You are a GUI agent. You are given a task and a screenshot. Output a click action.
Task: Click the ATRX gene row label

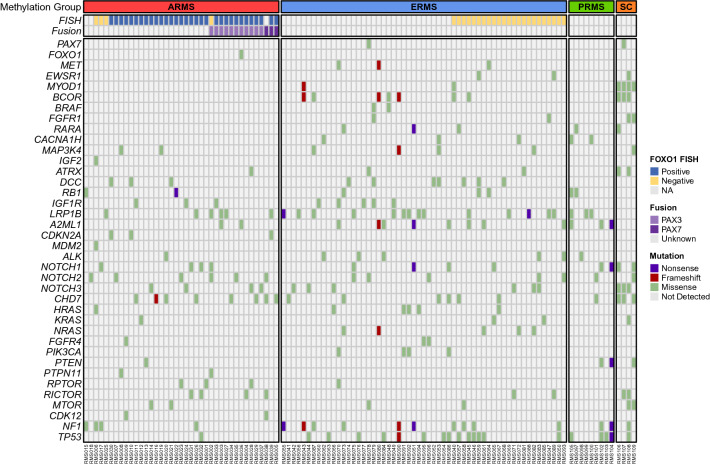68,172
